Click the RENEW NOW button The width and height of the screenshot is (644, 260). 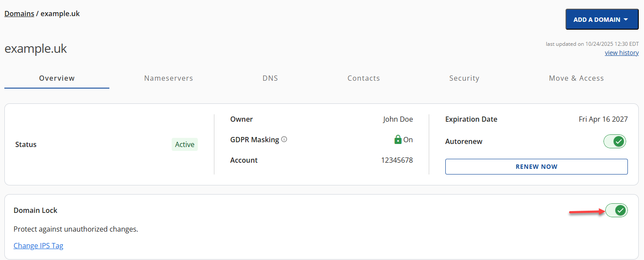(536, 166)
